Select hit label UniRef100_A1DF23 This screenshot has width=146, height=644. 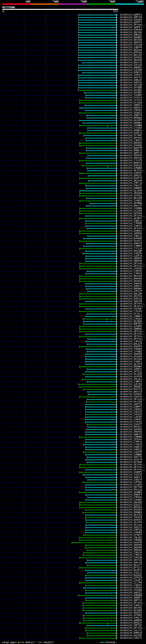pyautogui.click(x=131, y=133)
